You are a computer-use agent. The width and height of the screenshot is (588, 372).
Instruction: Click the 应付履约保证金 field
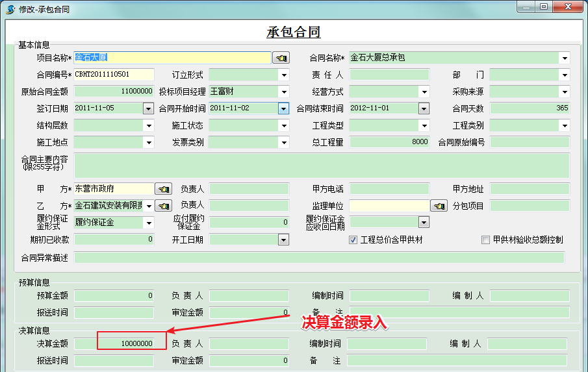click(x=249, y=223)
